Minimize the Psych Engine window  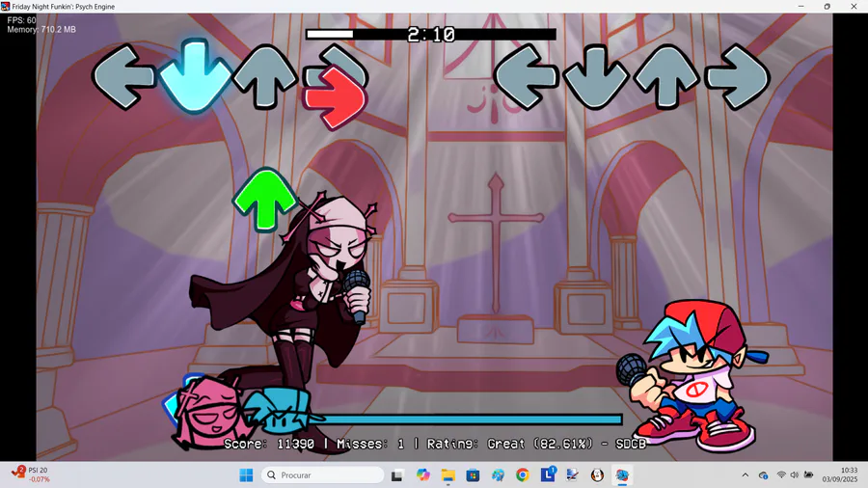(x=801, y=6)
